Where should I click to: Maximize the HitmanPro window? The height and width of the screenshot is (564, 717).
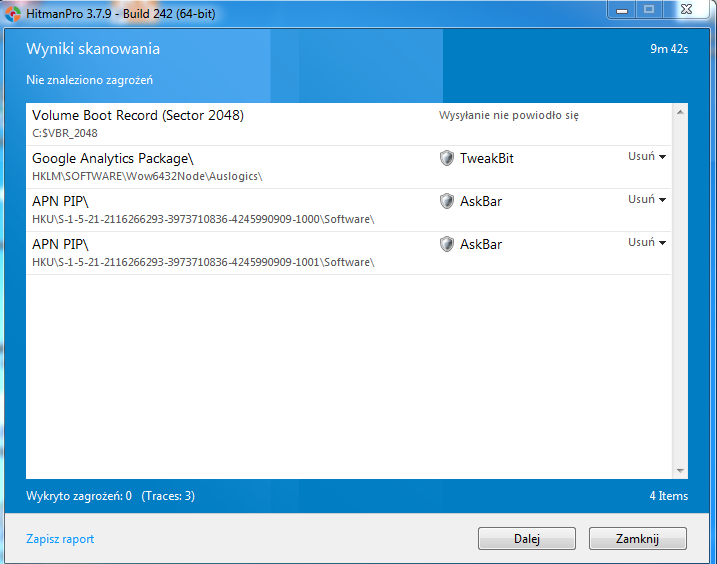649,10
